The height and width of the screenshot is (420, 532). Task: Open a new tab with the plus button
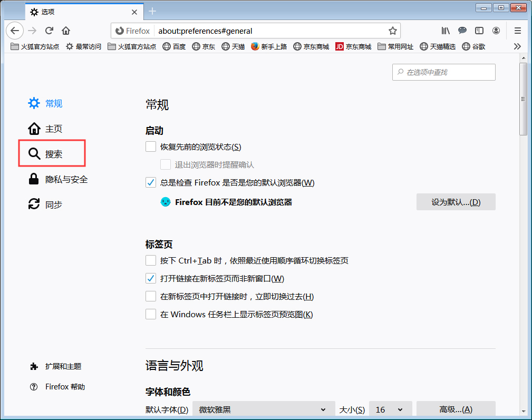pos(152,11)
